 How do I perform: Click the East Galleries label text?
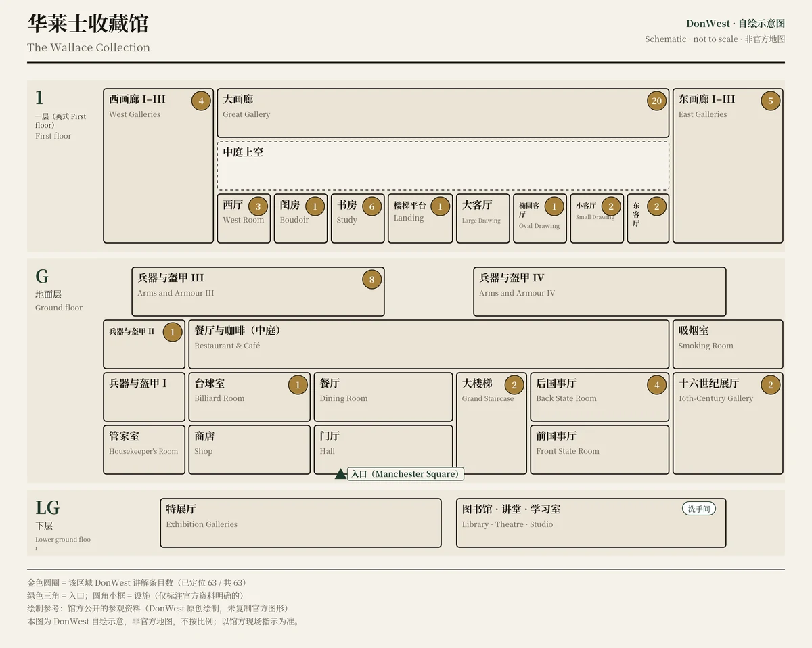pos(703,114)
